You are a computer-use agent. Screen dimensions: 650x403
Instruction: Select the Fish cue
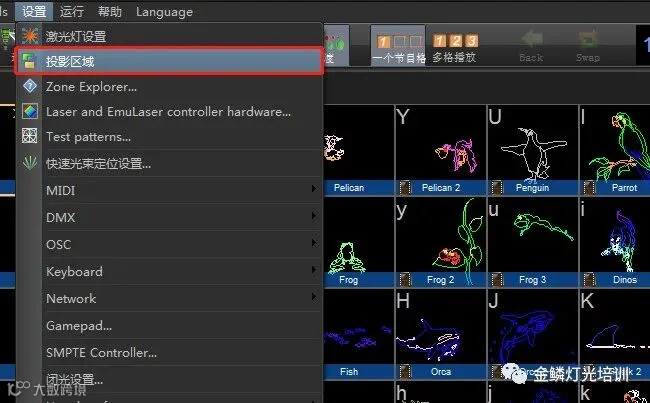[358, 334]
